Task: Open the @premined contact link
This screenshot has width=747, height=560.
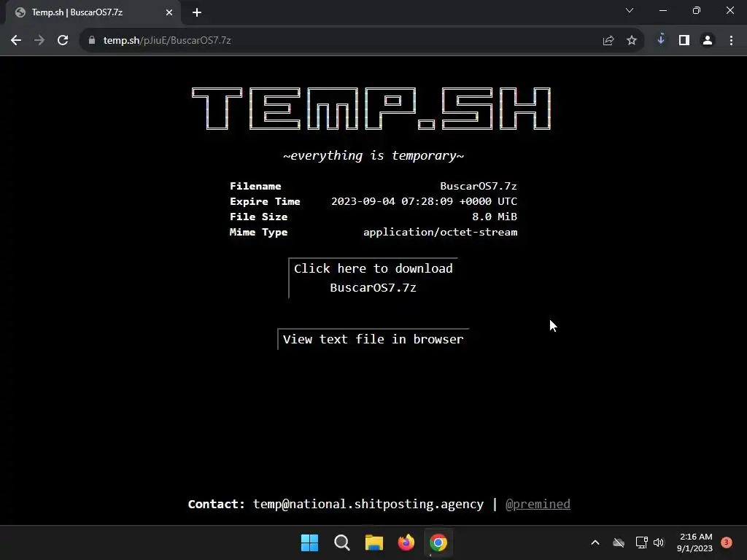Action: (x=538, y=504)
